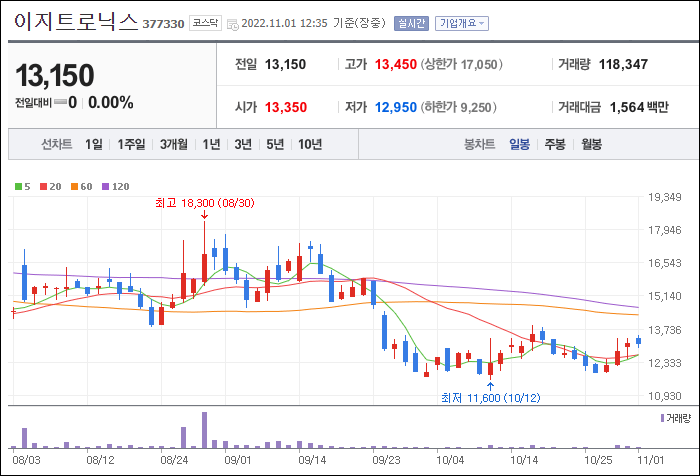Viewport: 700px width, 476px height.
Task: Click the stock code 377330
Action: [163, 24]
